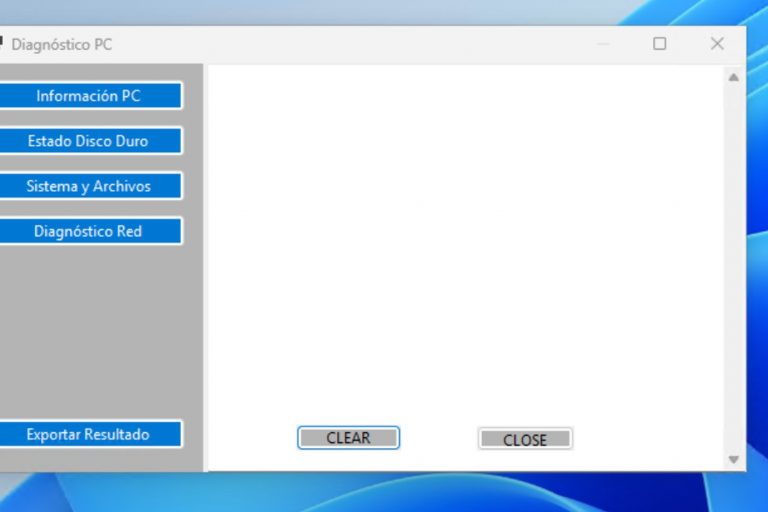Open the Estado Disco Duro check
The height and width of the screenshot is (512, 768).
[89, 141]
